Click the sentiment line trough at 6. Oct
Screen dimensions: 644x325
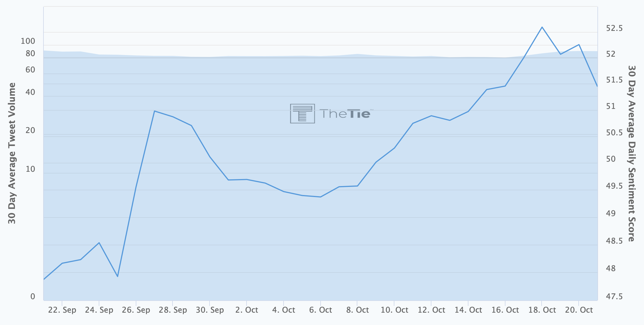tap(321, 197)
